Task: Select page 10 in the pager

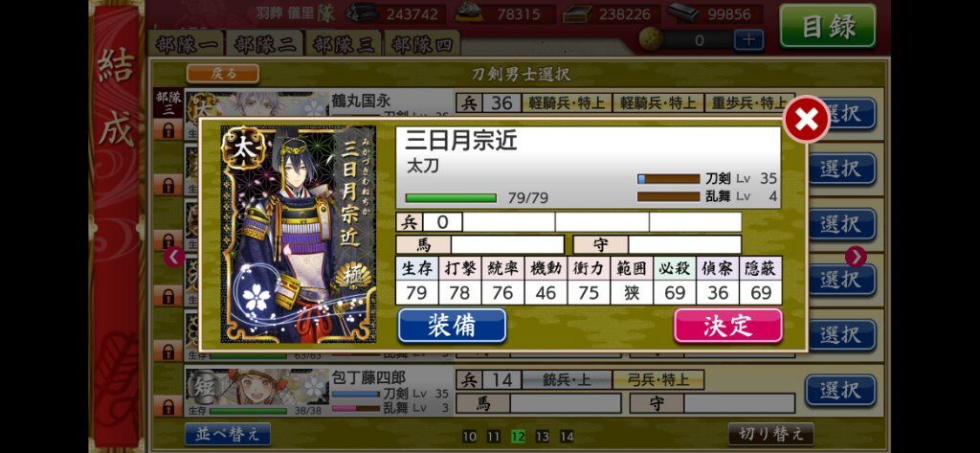Action: click(x=469, y=437)
